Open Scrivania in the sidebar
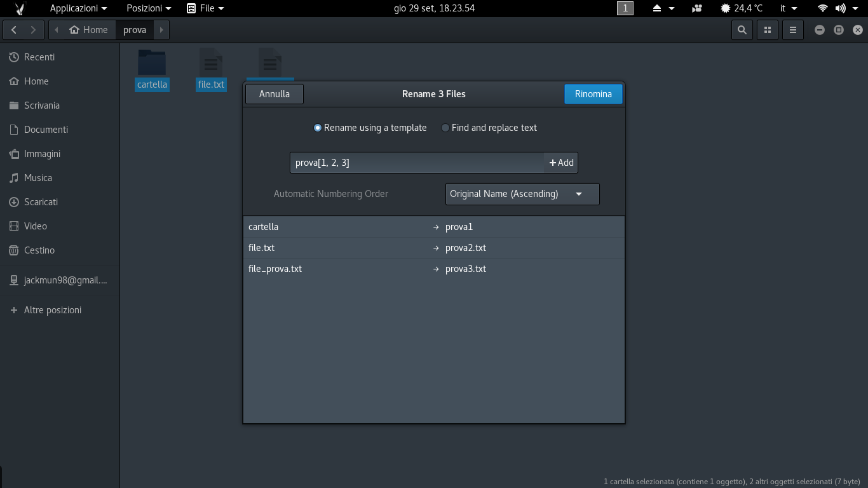868x488 pixels. [x=60, y=105]
